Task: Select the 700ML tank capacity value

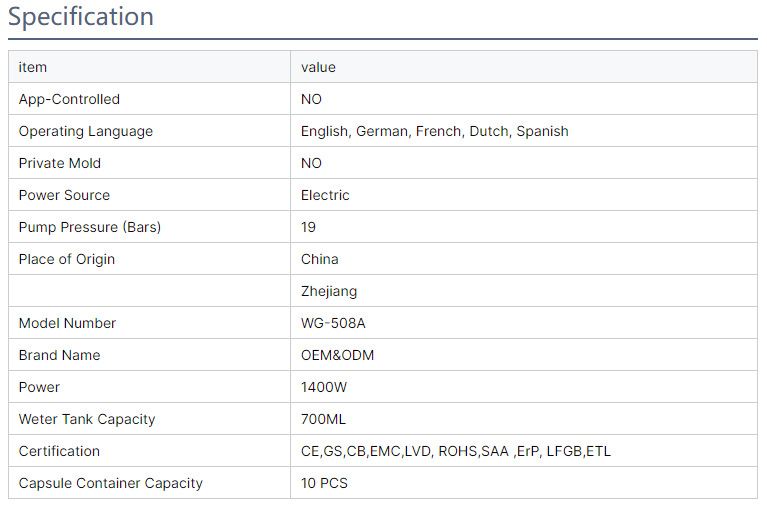Action: tap(323, 419)
